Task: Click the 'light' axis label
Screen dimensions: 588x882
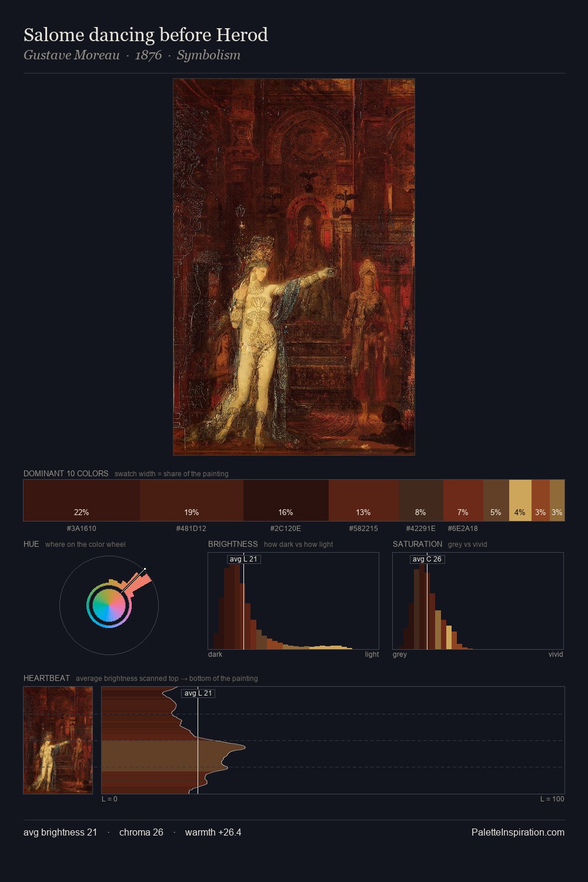Action: click(x=372, y=654)
